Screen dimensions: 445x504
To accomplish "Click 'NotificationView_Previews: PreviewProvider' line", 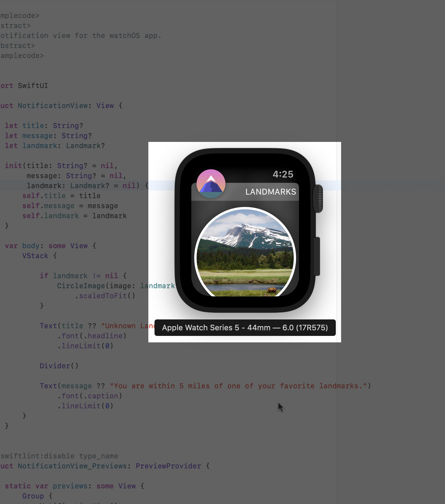I will point(105,466).
